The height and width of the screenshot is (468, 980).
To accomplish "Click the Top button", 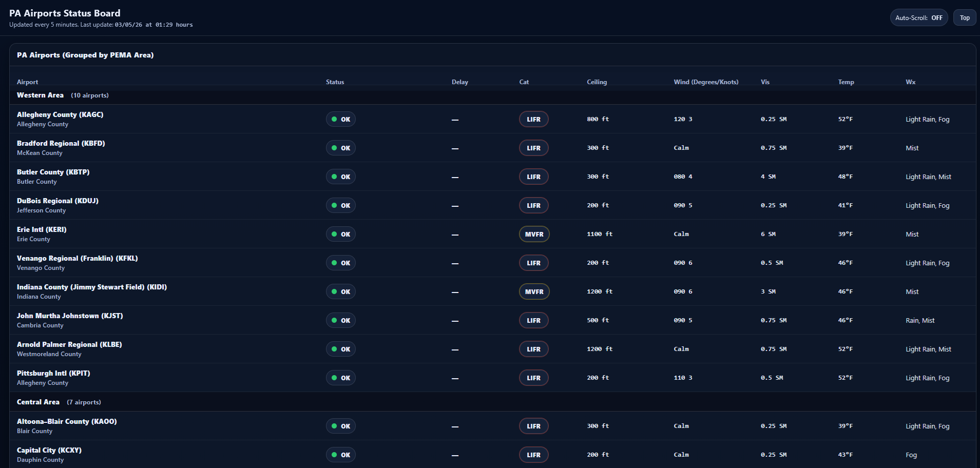I will 964,17.
